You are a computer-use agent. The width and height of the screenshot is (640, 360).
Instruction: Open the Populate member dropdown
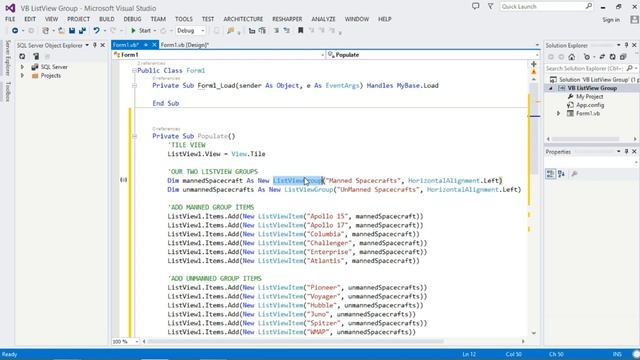[x=433, y=55]
